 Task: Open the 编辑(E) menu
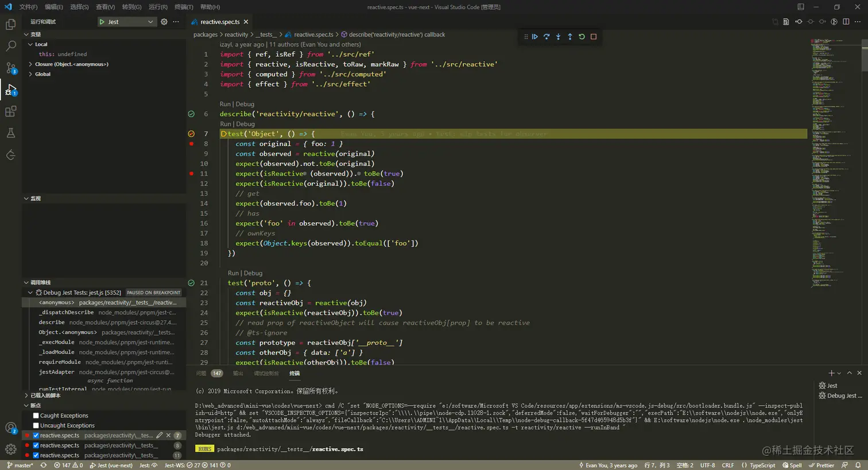click(54, 7)
